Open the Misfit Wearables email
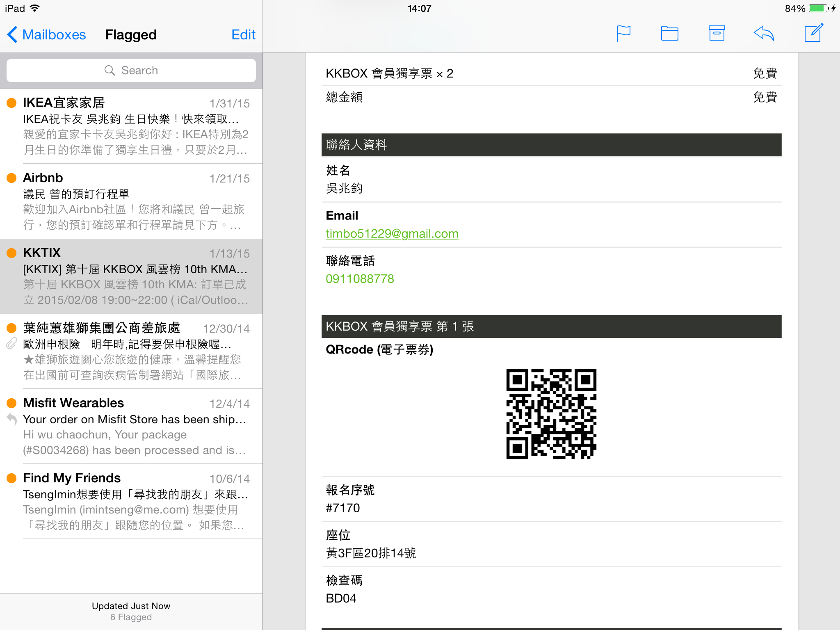This screenshot has width=840, height=630. coord(131,426)
